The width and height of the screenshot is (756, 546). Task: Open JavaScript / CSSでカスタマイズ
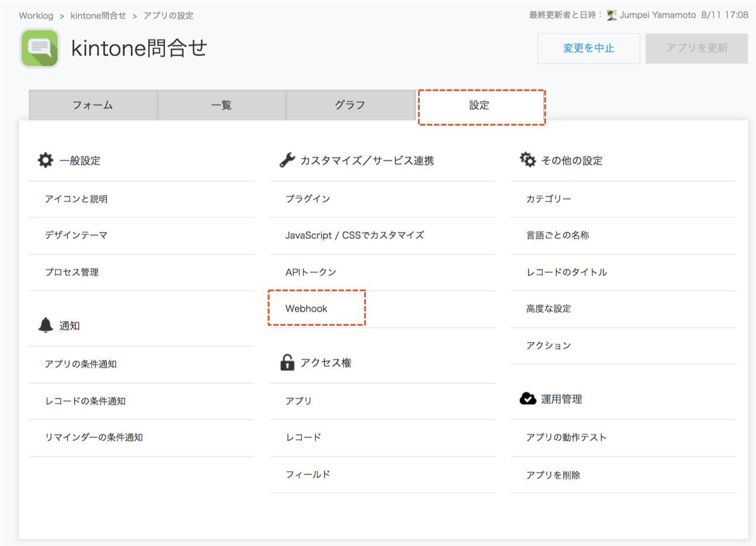(x=354, y=235)
